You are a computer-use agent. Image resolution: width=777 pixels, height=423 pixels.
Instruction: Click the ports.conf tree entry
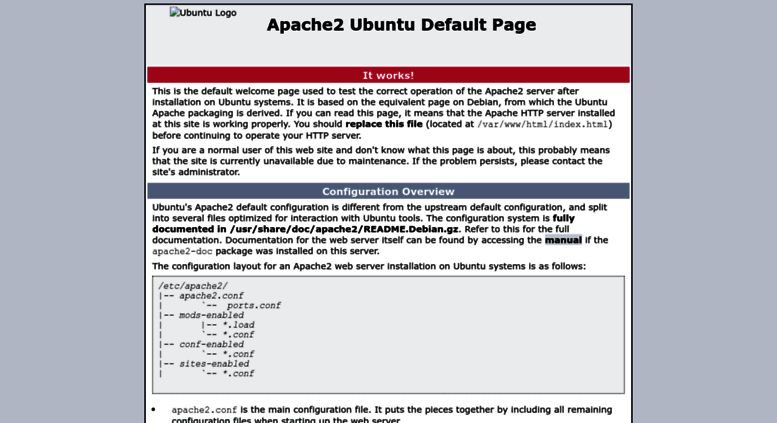point(254,306)
